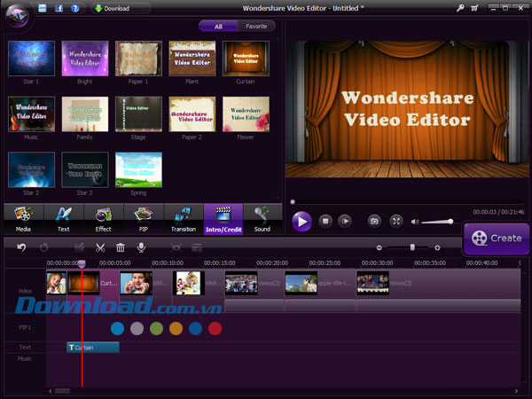
Task: Click the undo arrow icon
Action: (21, 247)
